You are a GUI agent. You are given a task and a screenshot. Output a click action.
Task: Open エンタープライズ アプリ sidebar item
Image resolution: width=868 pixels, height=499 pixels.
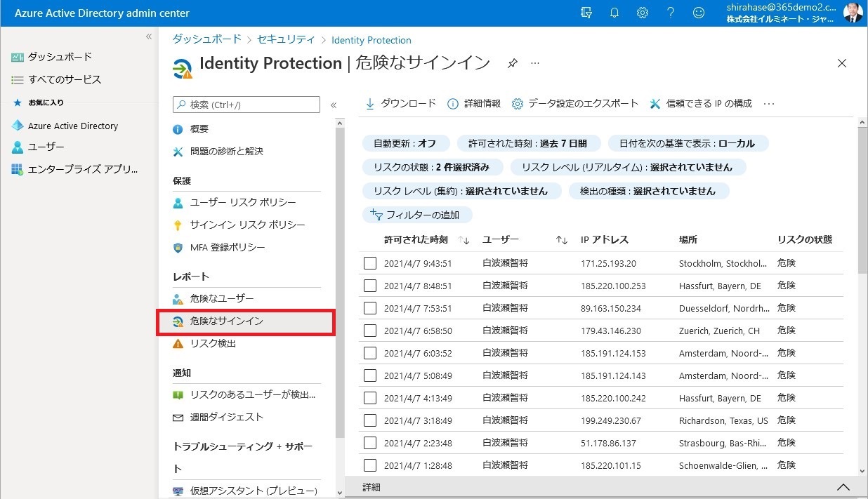tap(74, 170)
